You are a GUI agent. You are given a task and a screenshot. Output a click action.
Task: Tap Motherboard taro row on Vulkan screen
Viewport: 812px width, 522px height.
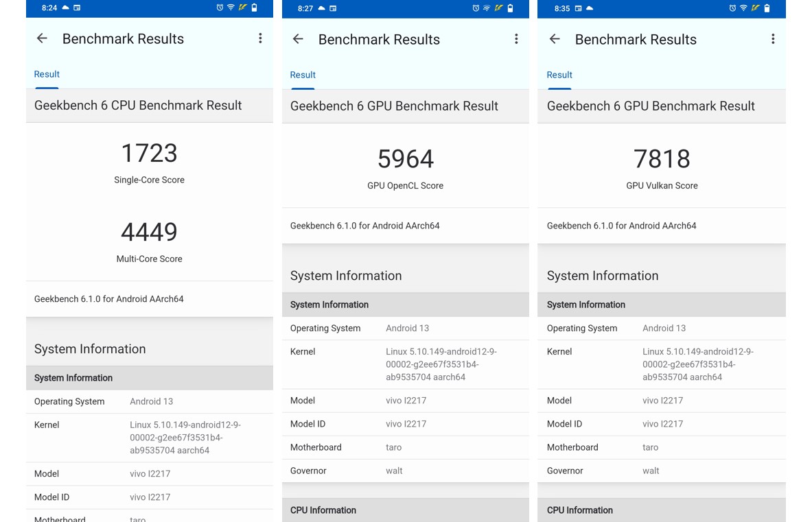click(x=662, y=447)
